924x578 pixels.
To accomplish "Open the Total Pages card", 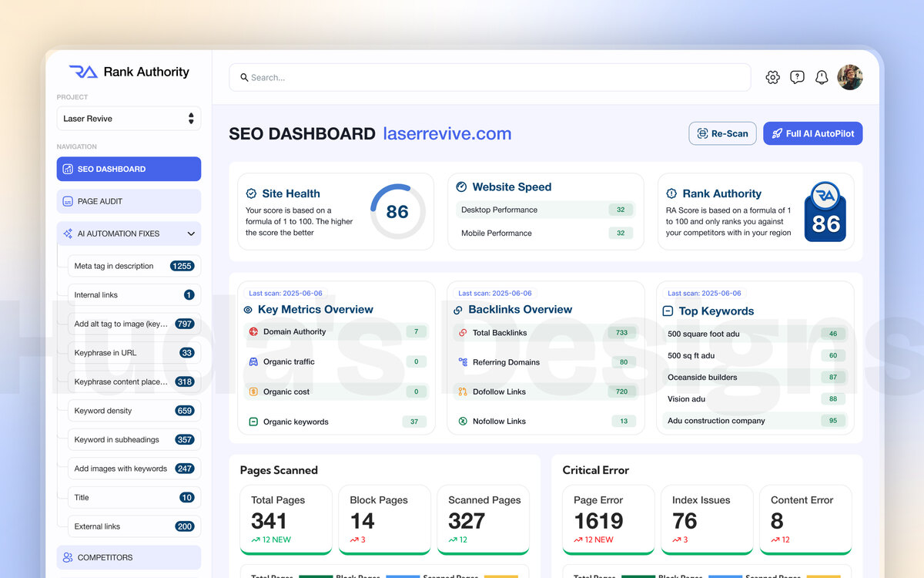I will click(x=286, y=519).
